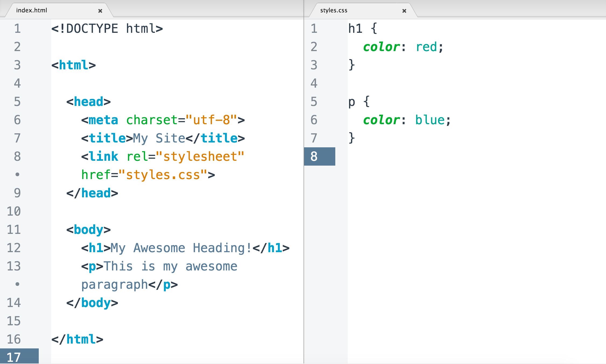The image size is (606, 364).
Task: Click the wrapped-line dot marker below line 8
Action: 17,175
